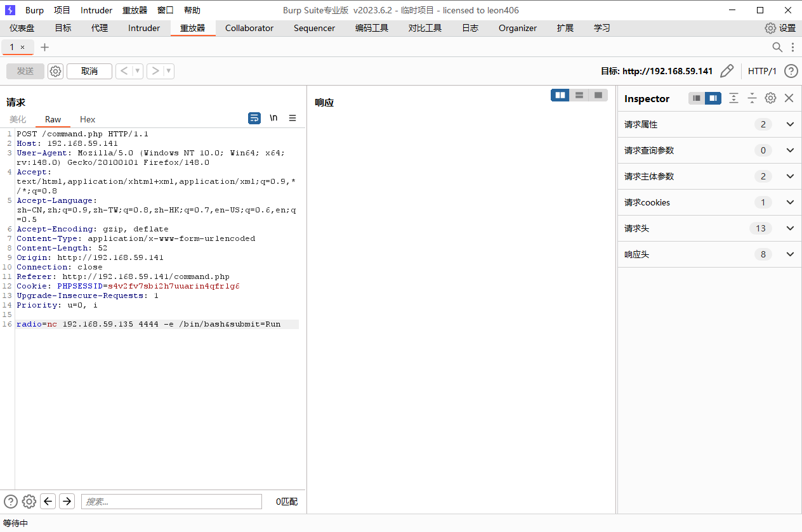Open the 帮助 menu
This screenshot has height=532, width=802.
tap(192, 10)
